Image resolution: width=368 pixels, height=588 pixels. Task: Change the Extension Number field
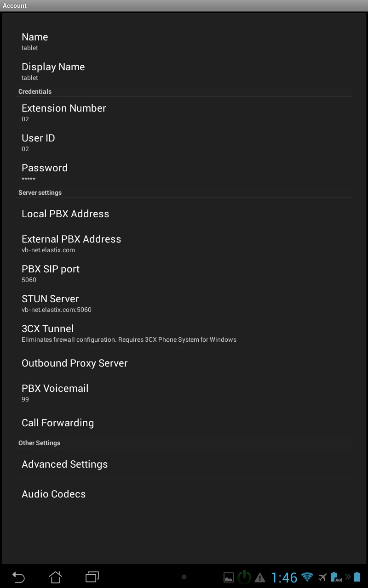(184, 113)
